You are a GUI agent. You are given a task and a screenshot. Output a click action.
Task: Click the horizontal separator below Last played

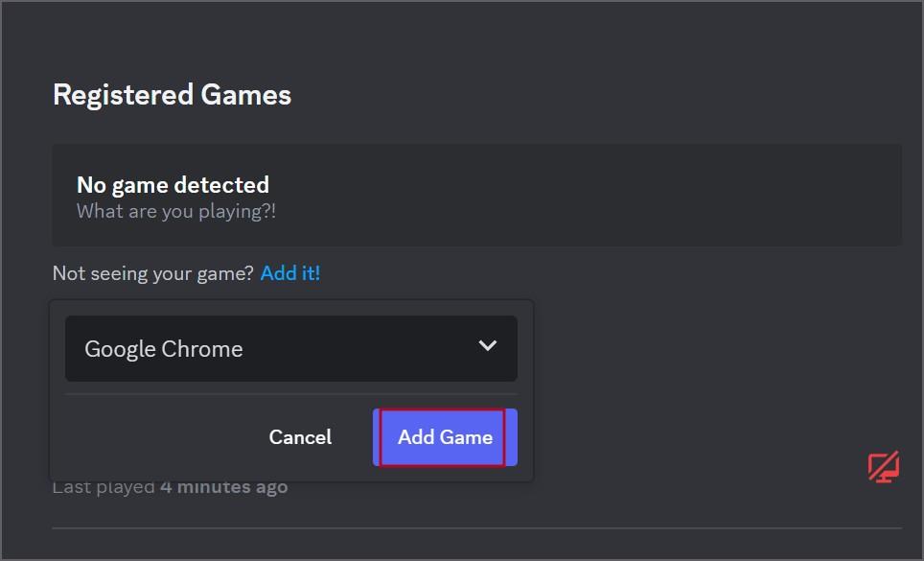pyautogui.click(x=476, y=528)
